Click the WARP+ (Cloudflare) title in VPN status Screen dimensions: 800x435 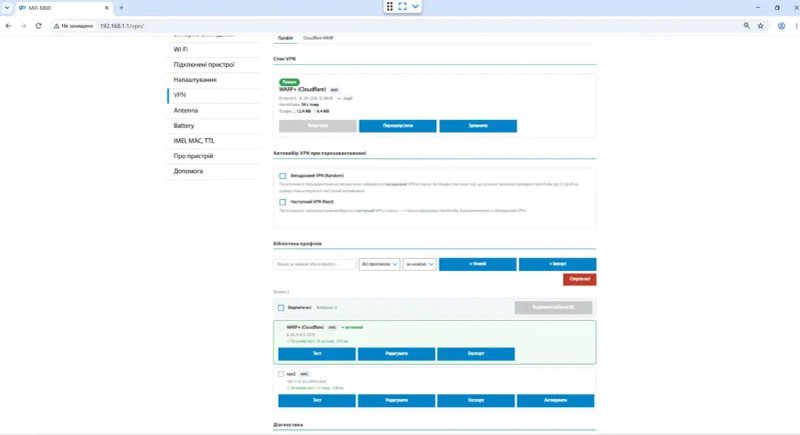point(302,90)
